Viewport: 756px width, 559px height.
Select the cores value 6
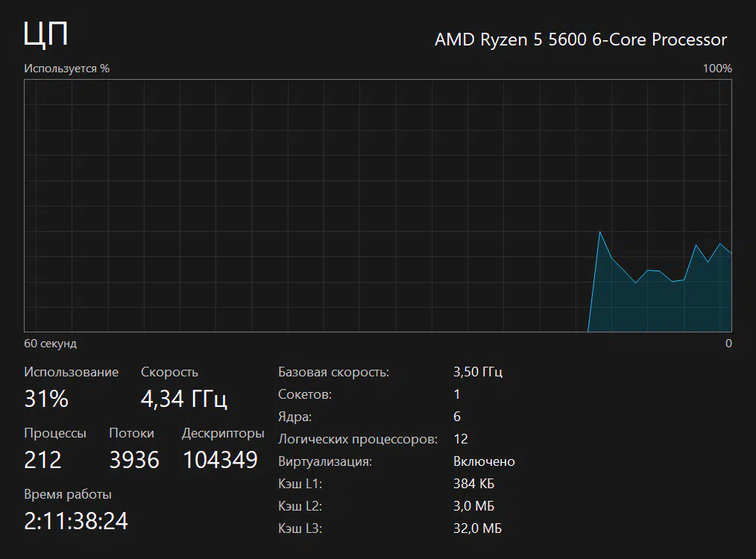coord(457,417)
